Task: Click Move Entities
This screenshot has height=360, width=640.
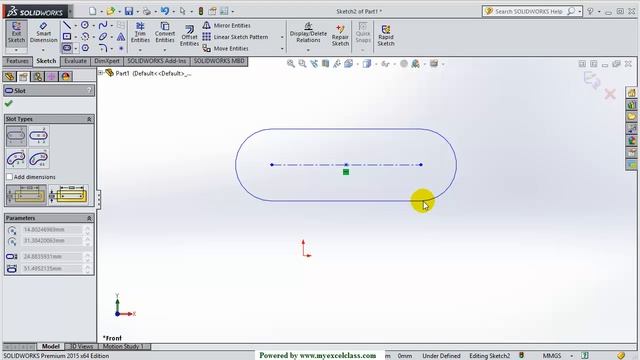Action: 226,48
